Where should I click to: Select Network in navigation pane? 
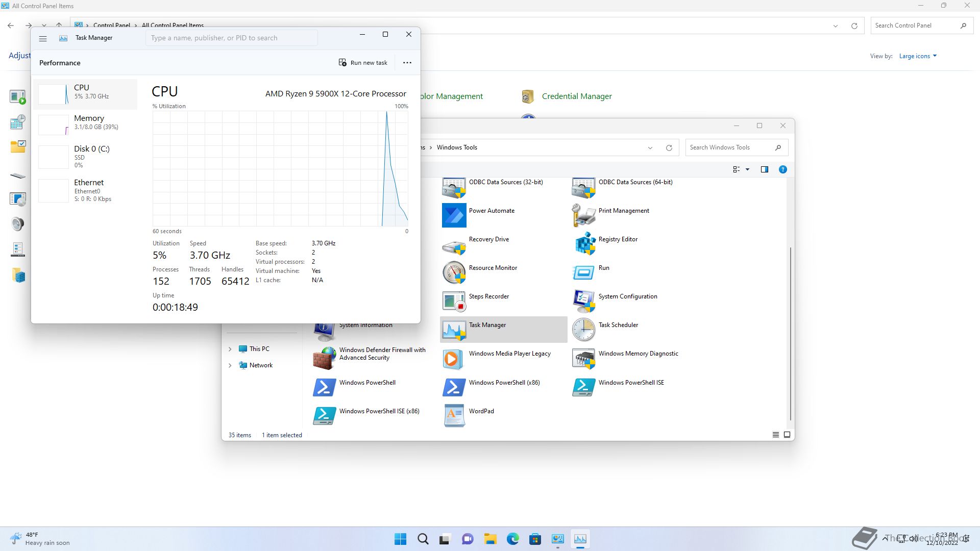tap(261, 365)
